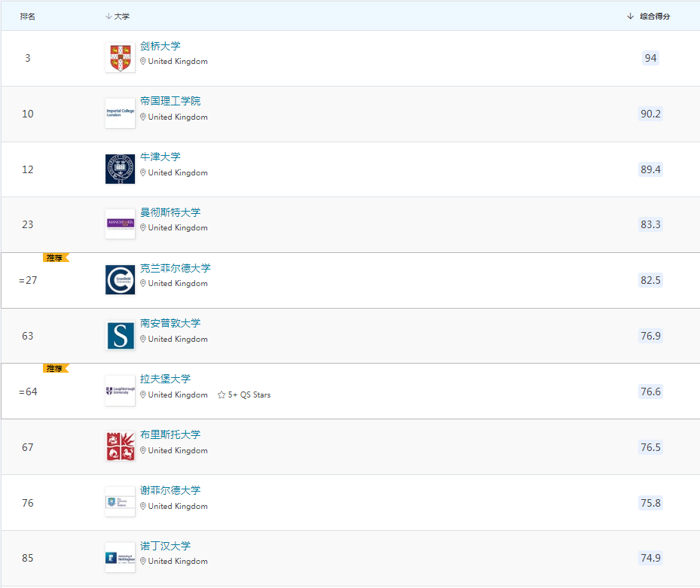Click the Sheffield University logo
The height and width of the screenshot is (588, 700).
[x=120, y=502]
